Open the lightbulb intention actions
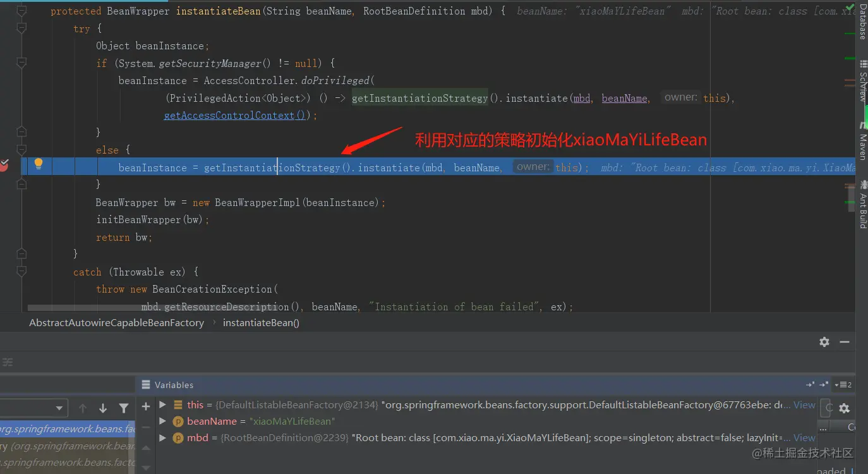Screen dimensions: 868x474 (x=39, y=164)
